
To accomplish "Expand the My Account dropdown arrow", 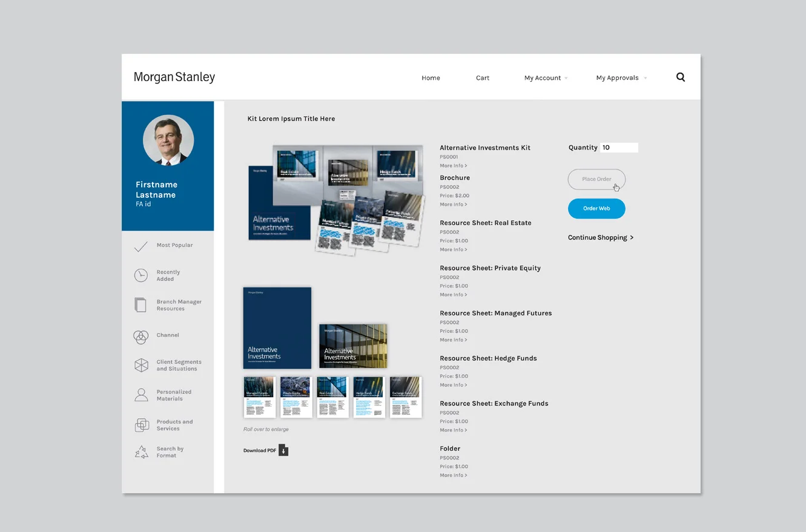I will point(566,78).
